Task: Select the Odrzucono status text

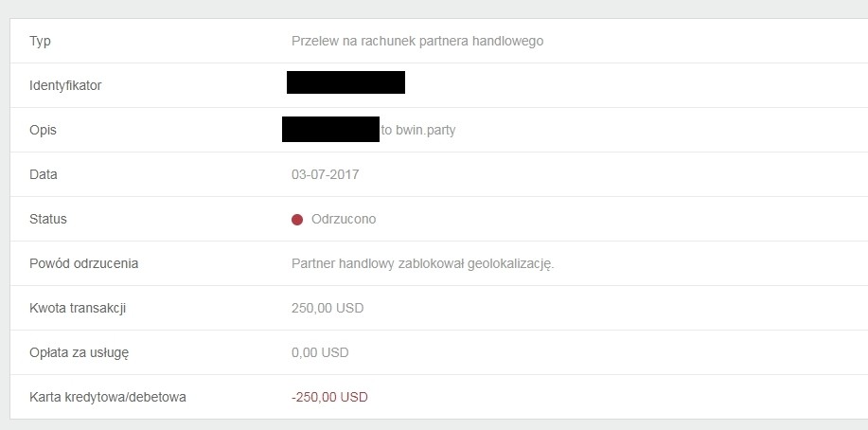Action: click(x=344, y=219)
